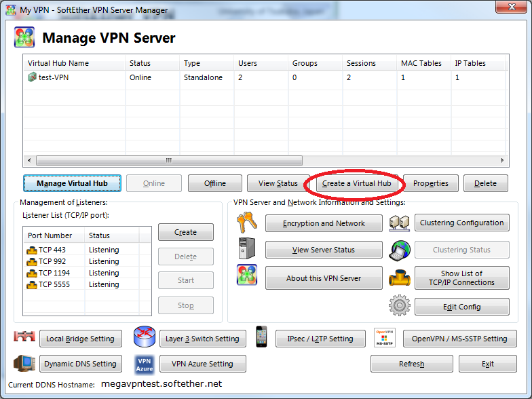The width and height of the screenshot is (532, 399).
Task: Open Layer 3 Switch Setting
Action: click(202, 339)
